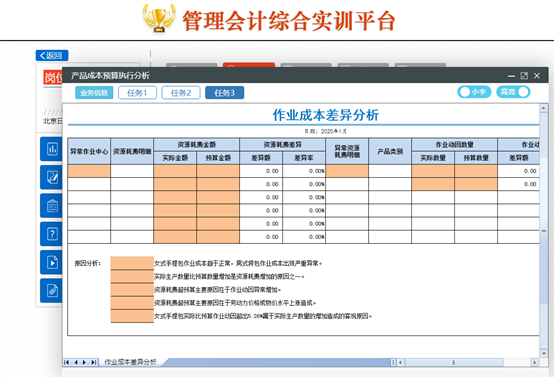
Task: Toggle the 高亮 highlight switch
Action: click(x=513, y=92)
